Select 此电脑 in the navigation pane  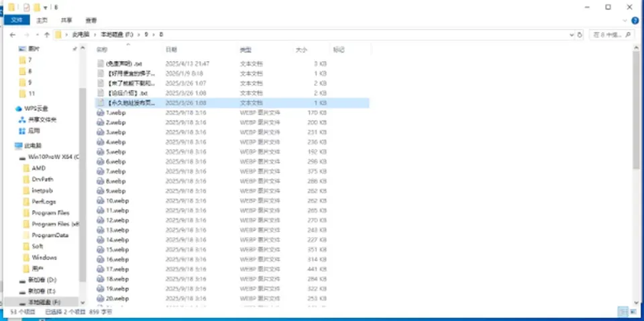34,146
